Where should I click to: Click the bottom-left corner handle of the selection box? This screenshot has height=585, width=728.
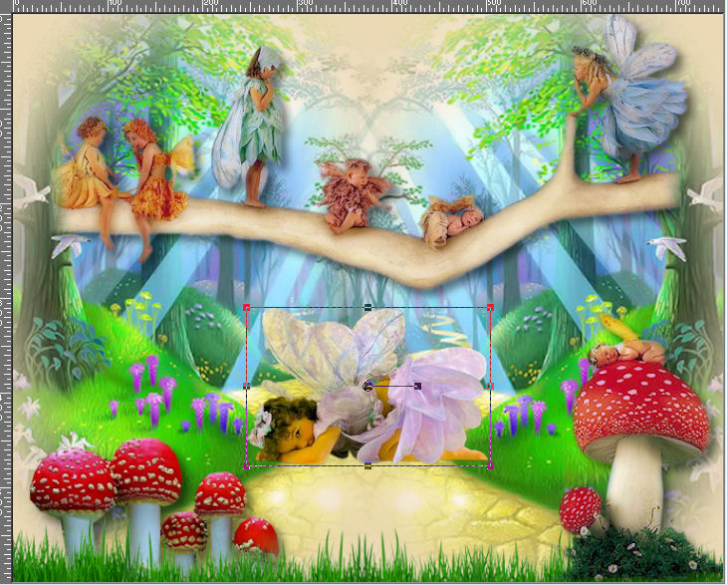(247, 465)
